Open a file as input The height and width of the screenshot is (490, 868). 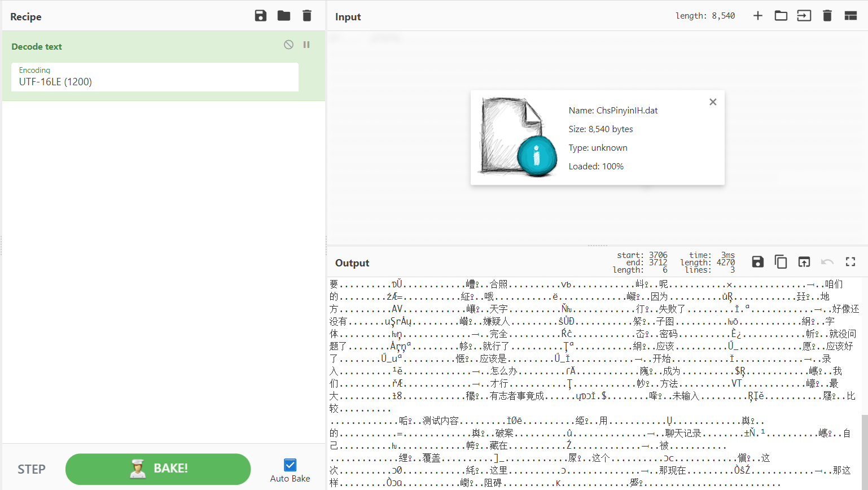click(804, 16)
